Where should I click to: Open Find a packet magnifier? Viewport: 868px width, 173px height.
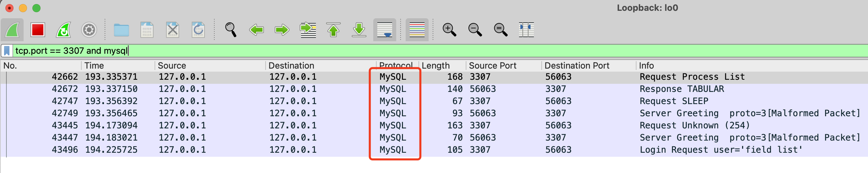231,30
